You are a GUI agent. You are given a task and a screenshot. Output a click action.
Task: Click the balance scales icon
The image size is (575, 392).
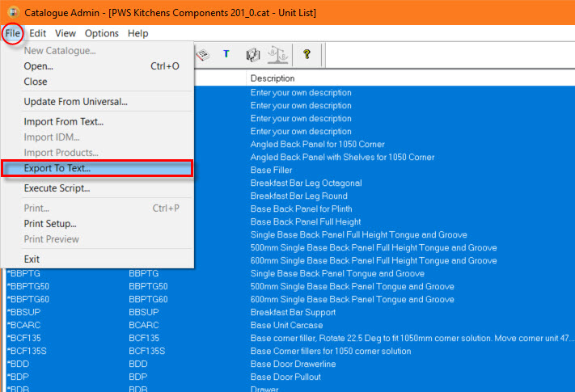coord(277,55)
